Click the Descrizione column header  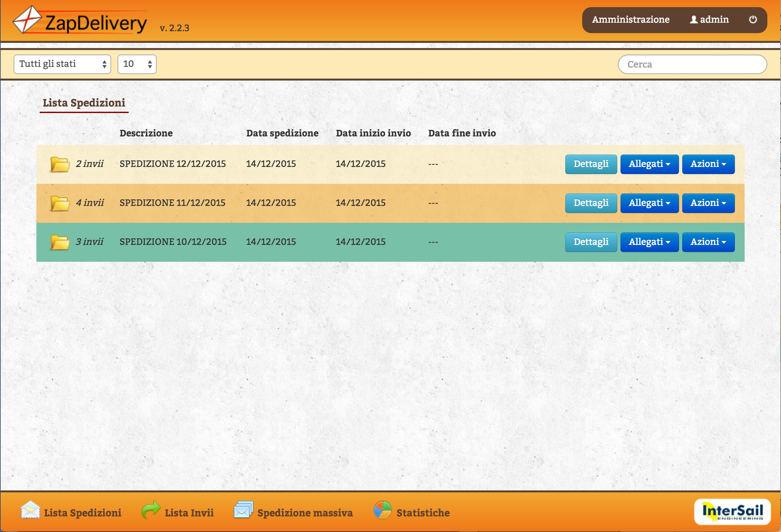(146, 133)
